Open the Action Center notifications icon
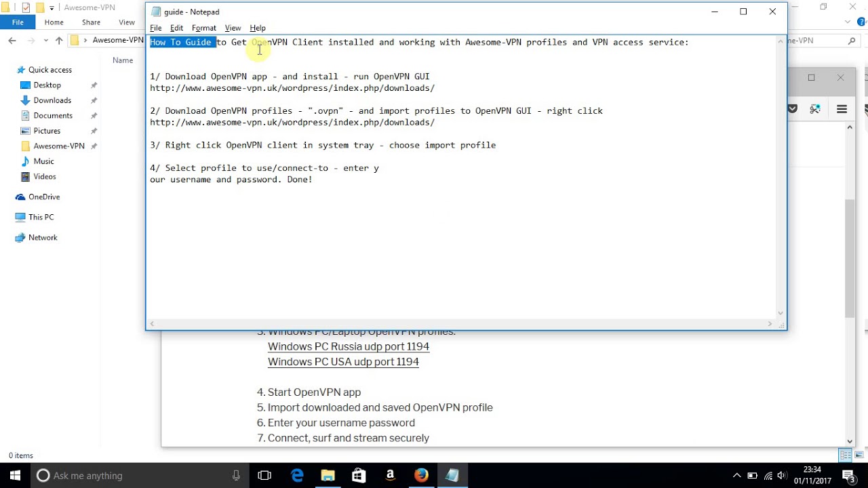Image resolution: width=868 pixels, height=488 pixels. [848, 475]
